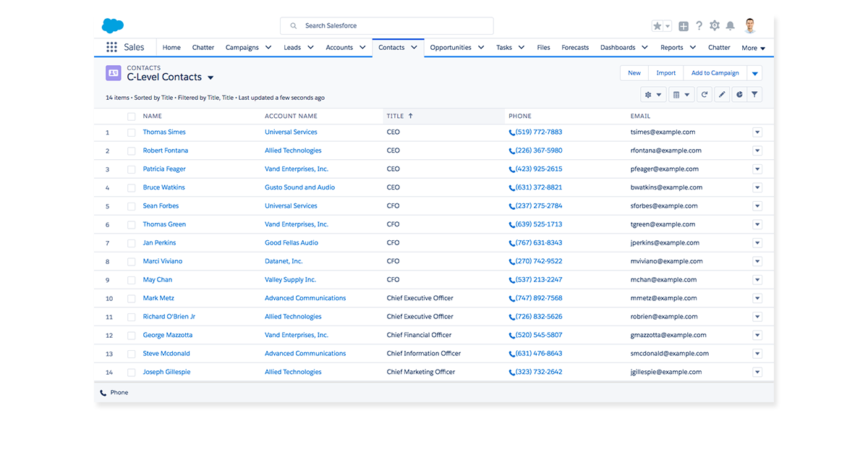Expand the More navigation menu
The height and width of the screenshot is (463, 868).
pyautogui.click(x=753, y=48)
